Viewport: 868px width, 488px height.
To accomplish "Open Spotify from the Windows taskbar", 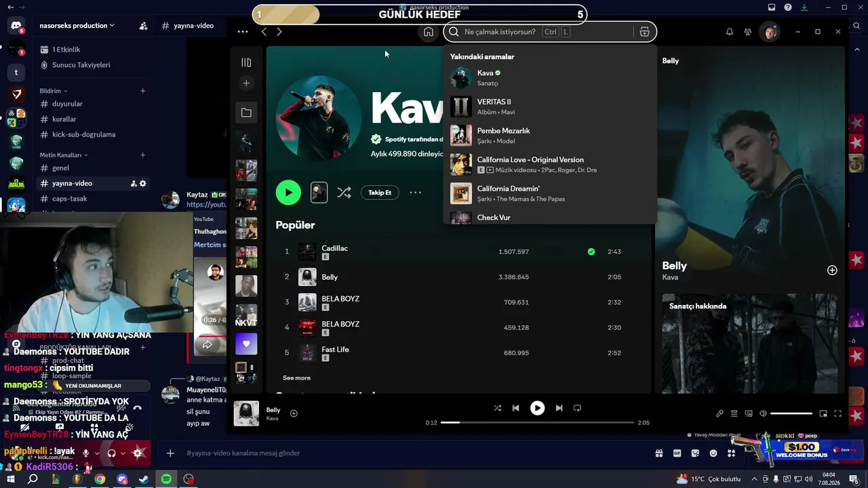I will point(166,479).
